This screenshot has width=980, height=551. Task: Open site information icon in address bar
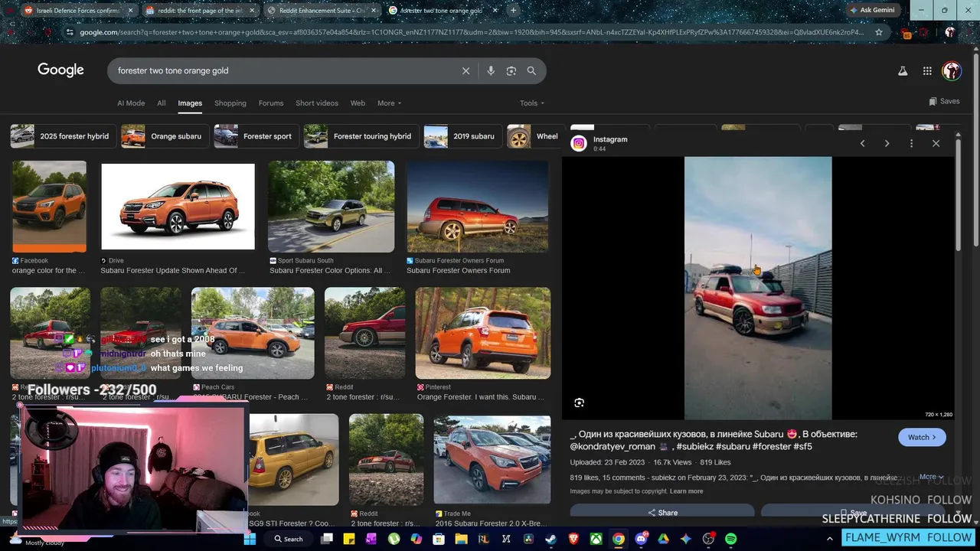coord(70,32)
